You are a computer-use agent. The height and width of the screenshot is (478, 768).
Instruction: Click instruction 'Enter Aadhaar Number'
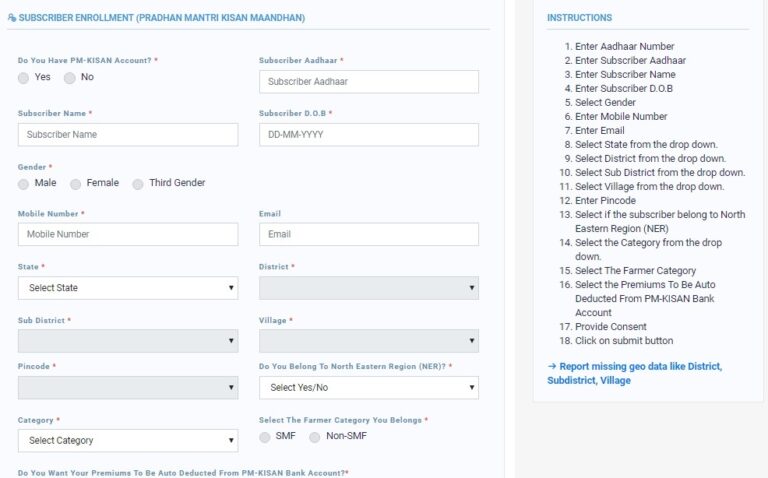624,47
